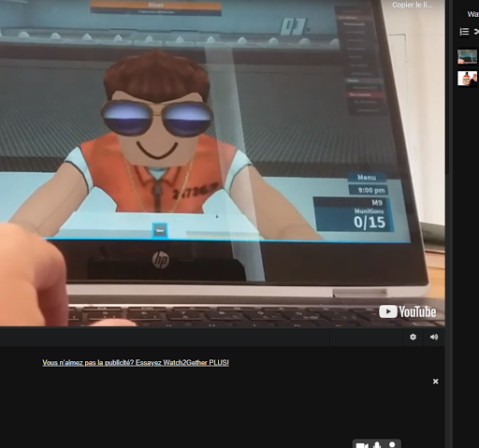Mute the player volume speaker
The height and width of the screenshot is (448, 479).
[434, 337]
